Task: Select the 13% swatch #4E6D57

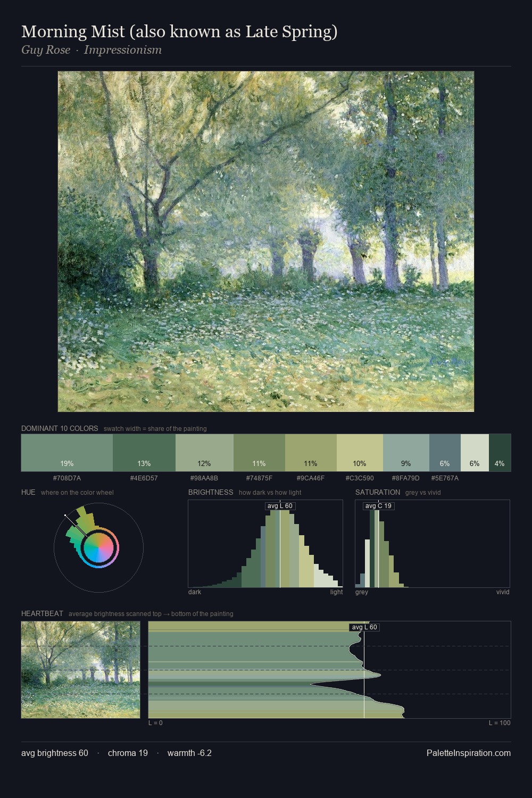Action: point(144,453)
